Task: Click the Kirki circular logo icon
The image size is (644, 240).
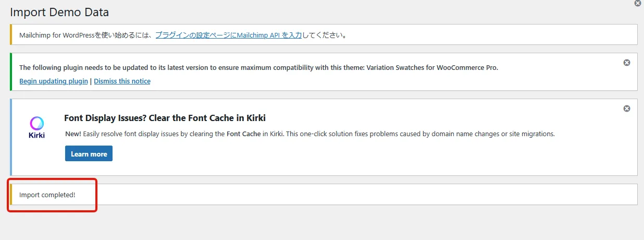Action: [37, 123]
